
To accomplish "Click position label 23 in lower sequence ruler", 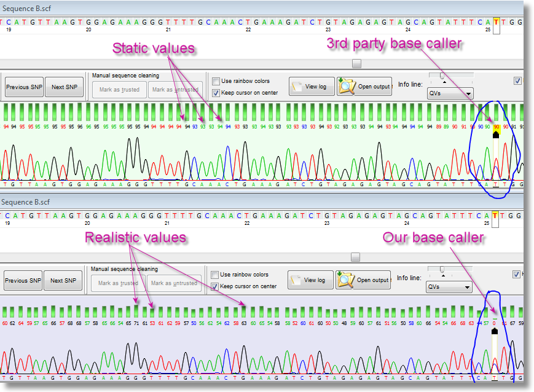I will [326, 223].
